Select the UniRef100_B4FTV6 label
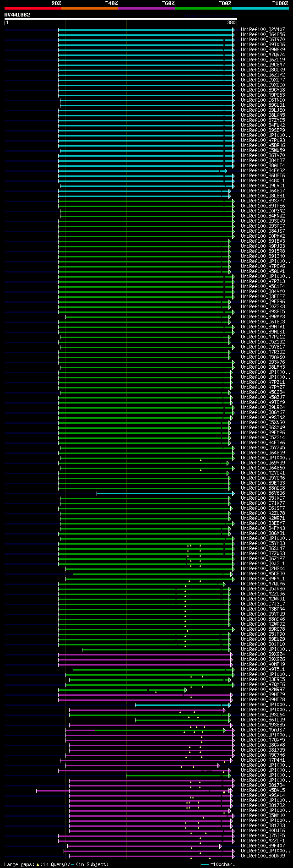The image size is (293, 868). [x=263, y=443]
